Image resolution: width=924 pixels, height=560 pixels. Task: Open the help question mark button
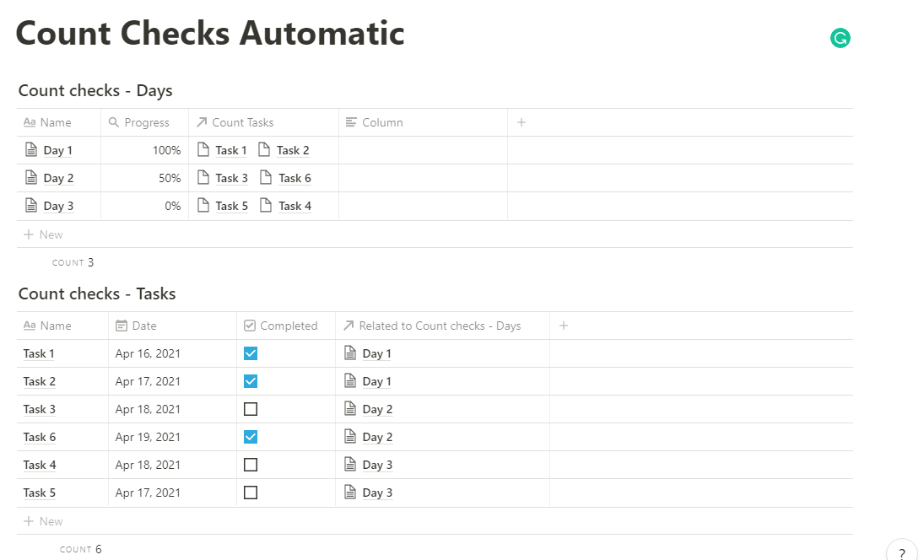tap(901, 552)
